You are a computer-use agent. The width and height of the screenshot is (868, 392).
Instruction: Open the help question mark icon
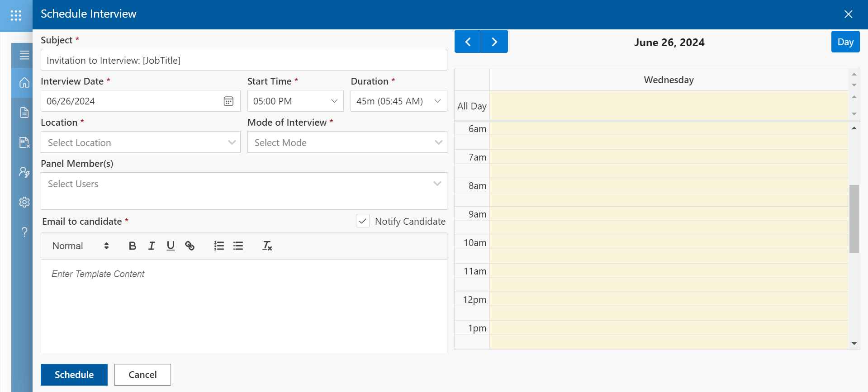(24, 232)
